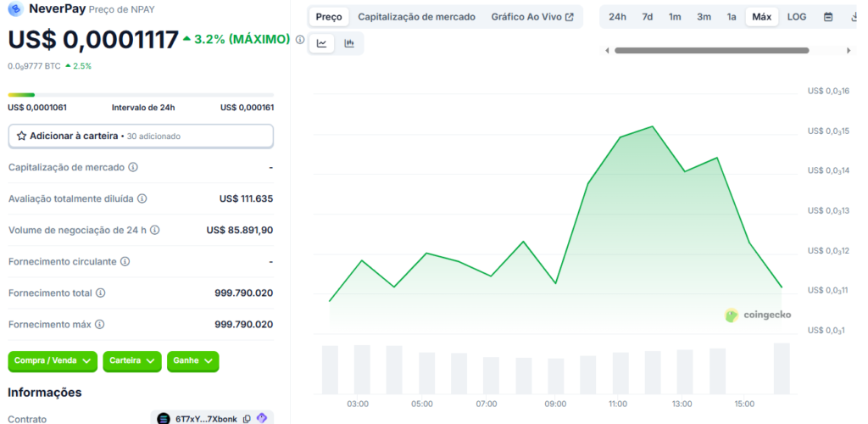The width and height of the screenshot is (868, 424).
Task: Select the 24h timeframe
Action: (617, 17)
